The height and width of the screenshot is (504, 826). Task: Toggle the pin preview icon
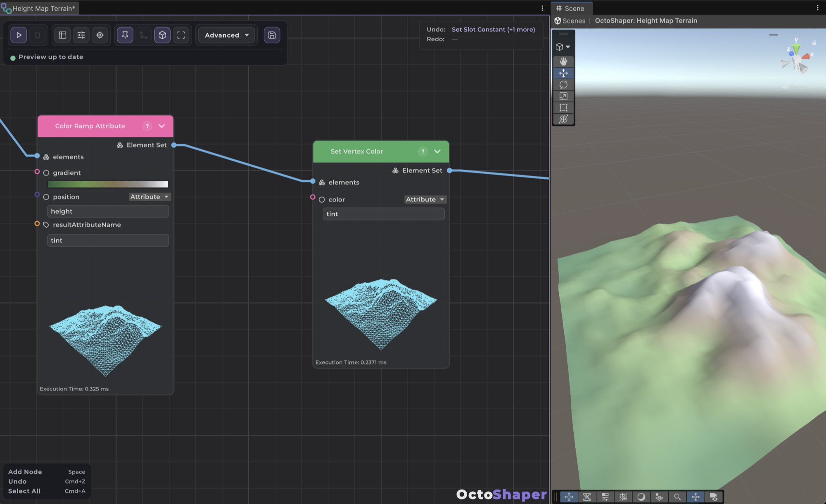coord(125,35)
